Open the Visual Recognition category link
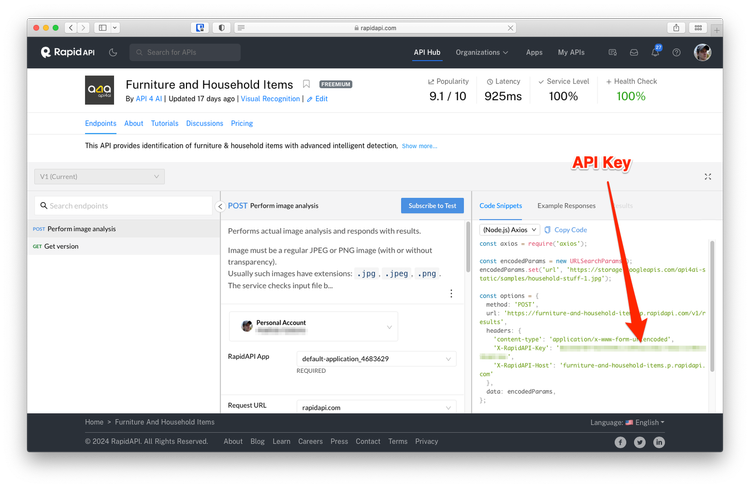Screen dimensions: 750x488 pyautogui.click(x=270, y=99)
